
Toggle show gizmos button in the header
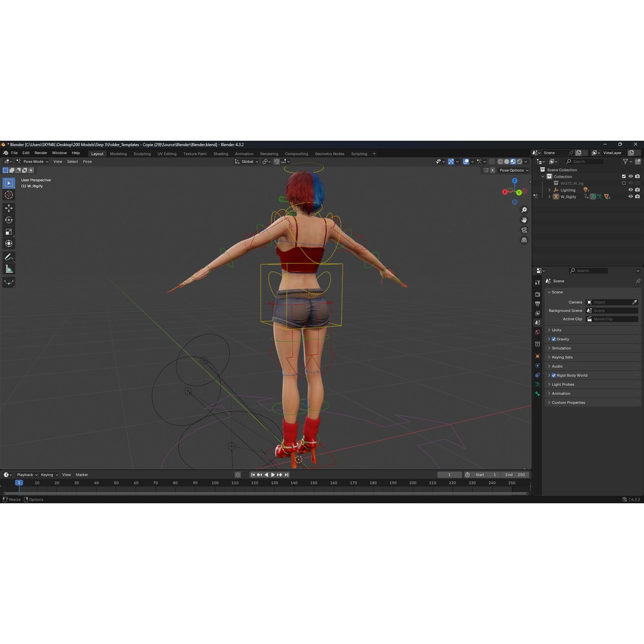[x=451, y=162]
